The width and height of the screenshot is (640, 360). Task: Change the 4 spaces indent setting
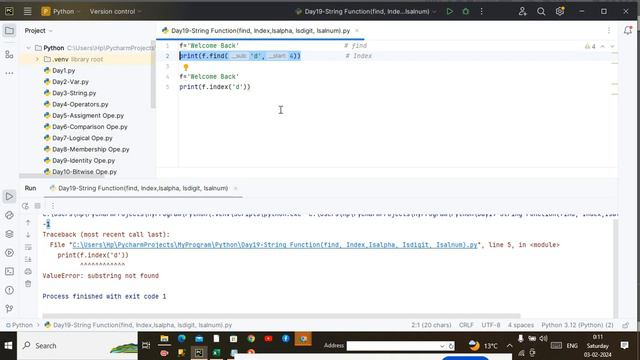(x=521, y=325)
